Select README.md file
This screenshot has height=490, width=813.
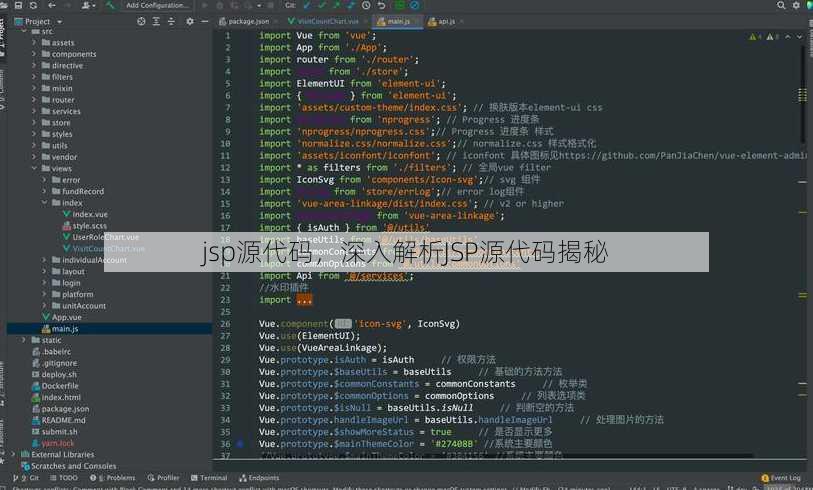pyautogui.click(x=59, y=420)
